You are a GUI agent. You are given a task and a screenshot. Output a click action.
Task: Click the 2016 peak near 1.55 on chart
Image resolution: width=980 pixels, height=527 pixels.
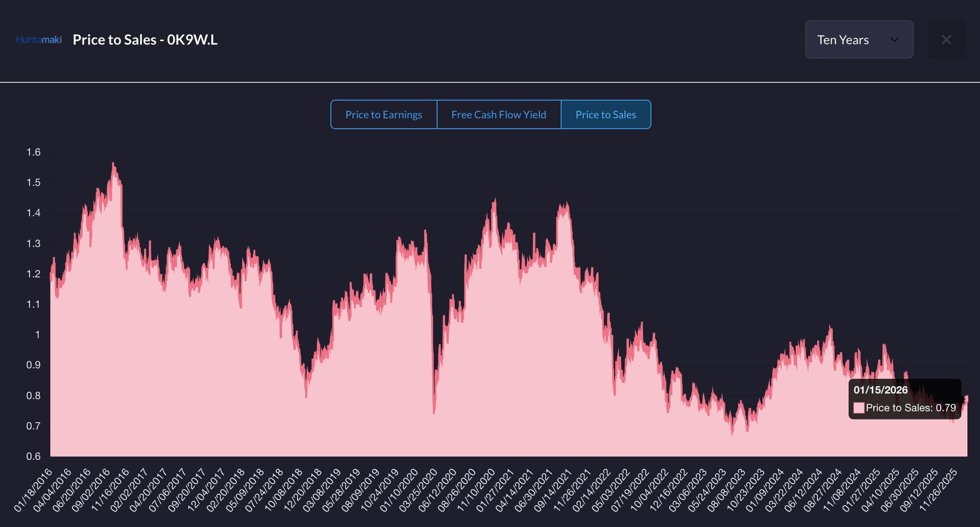tap(113, 164)
